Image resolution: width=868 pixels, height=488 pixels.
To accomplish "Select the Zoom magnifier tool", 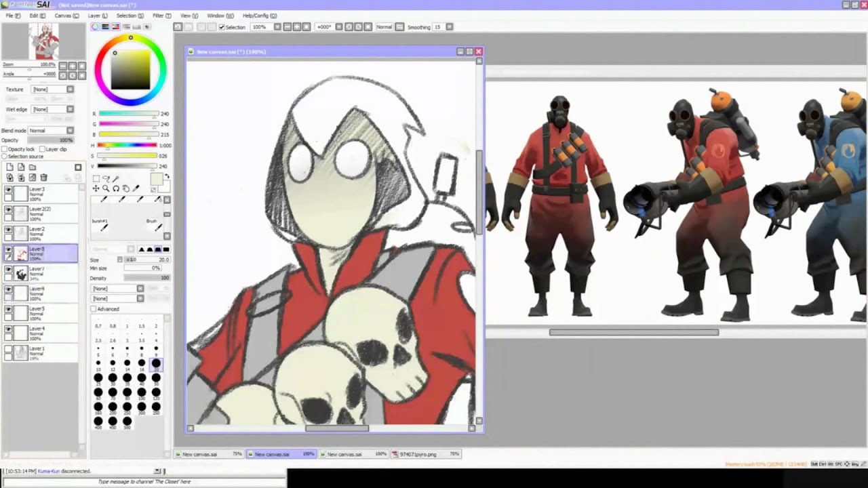I will click(x=105, y=188).
